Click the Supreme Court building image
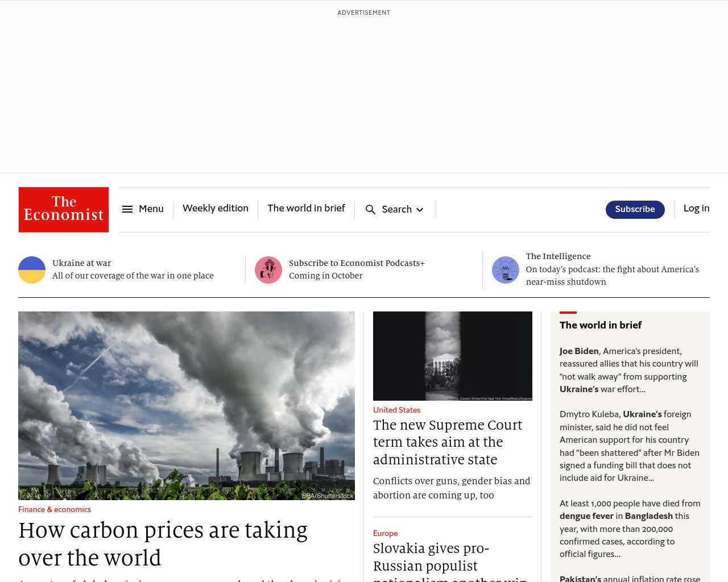The width and height of the screenshot is (728, 582). tap(453, 356)
